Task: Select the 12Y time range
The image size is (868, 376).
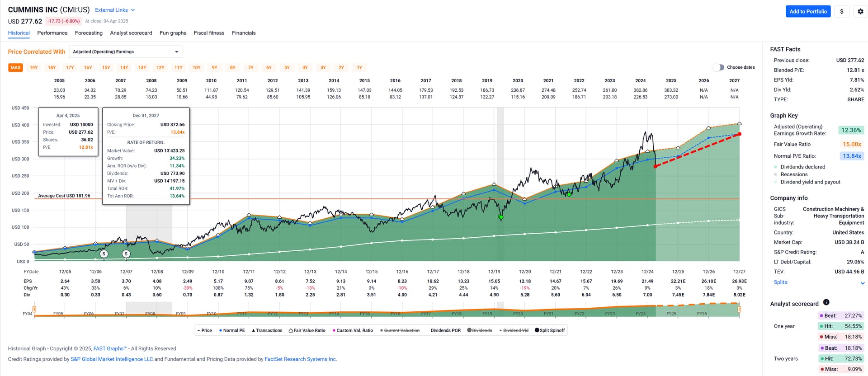Action: click(160, 68)
